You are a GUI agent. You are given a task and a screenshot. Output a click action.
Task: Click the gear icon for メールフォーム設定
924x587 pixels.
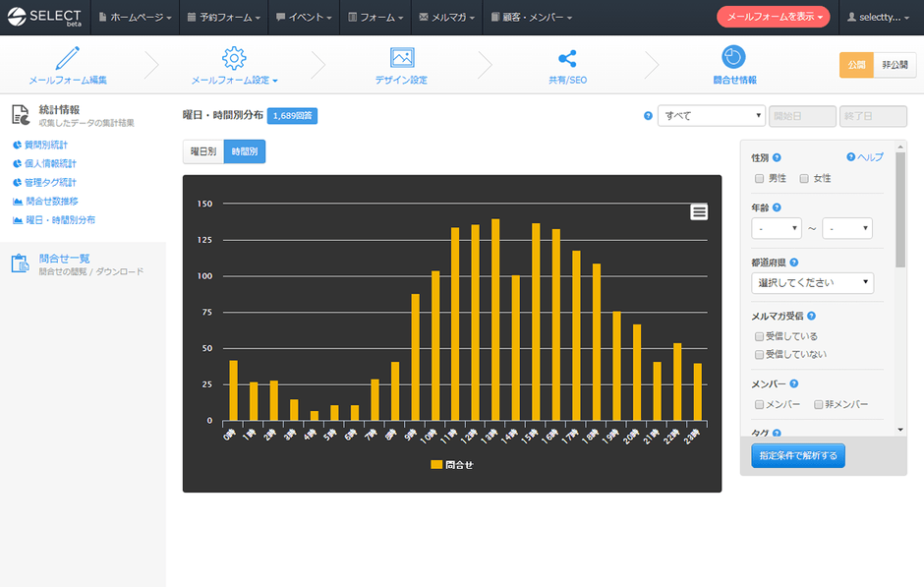click(x=234, y=57)
